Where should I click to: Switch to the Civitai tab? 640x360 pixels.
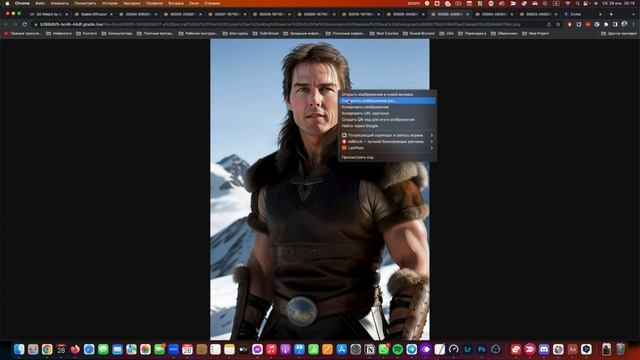tap(583, 14)
